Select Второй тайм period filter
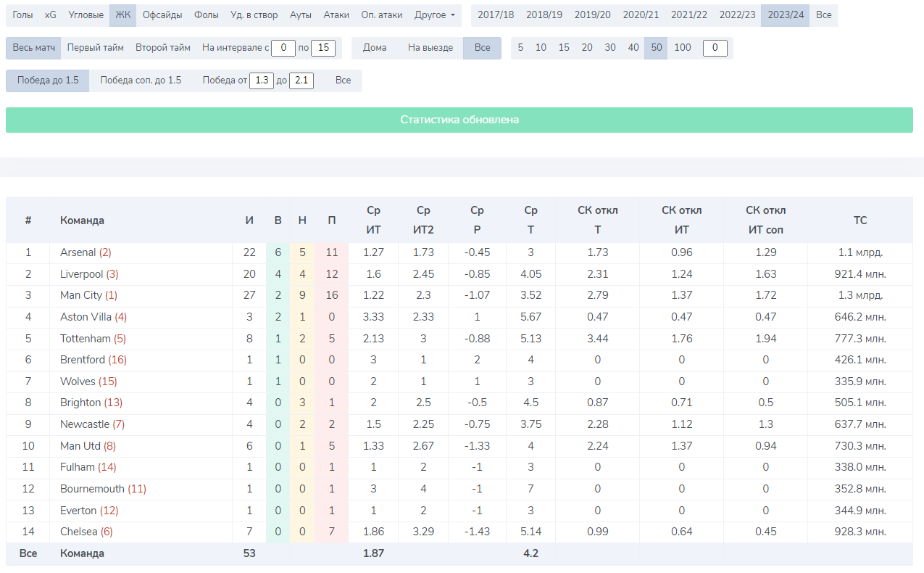Screen dimensions: 924x573 pyautogui.click(x=162, y=48)
